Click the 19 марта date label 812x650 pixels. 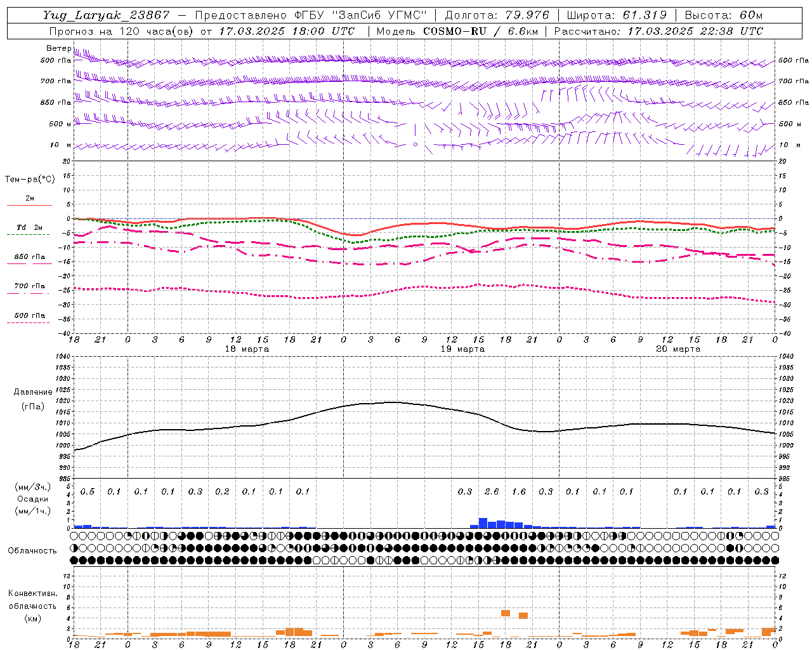coord(463,349)
